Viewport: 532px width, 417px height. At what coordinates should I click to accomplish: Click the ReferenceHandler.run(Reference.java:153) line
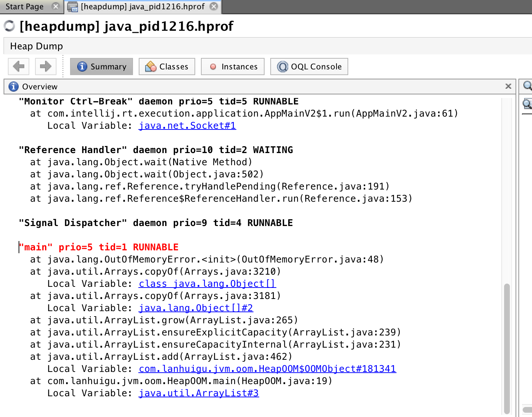pyautogui.click(x=221, y=198)
